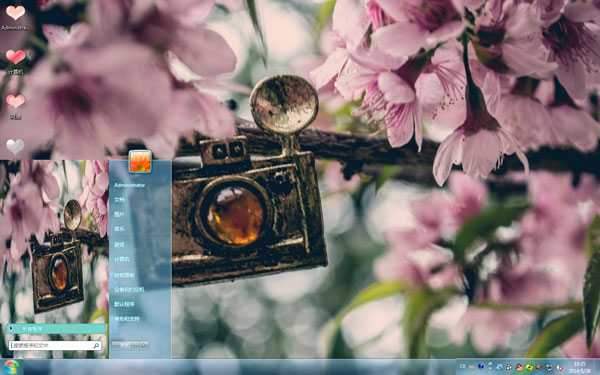The image size is (600, 375).
Task: Click the colorful people messenger tray icon
Action: (x=520, y=367)
